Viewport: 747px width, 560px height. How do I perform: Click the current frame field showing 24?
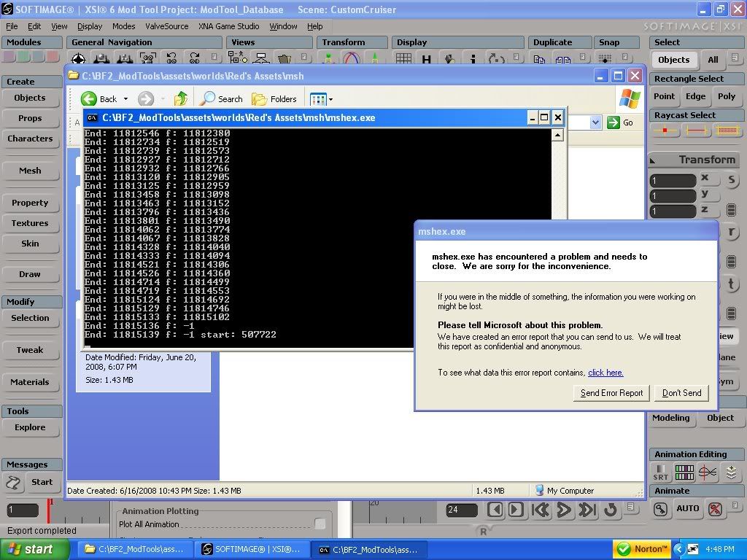click(x=462, y=510)
